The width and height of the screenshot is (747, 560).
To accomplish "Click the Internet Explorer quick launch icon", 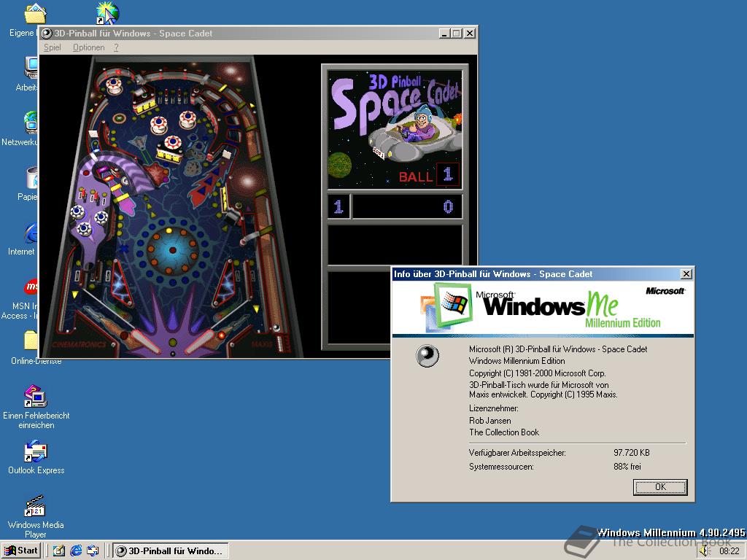I will [x=76, y=551].
